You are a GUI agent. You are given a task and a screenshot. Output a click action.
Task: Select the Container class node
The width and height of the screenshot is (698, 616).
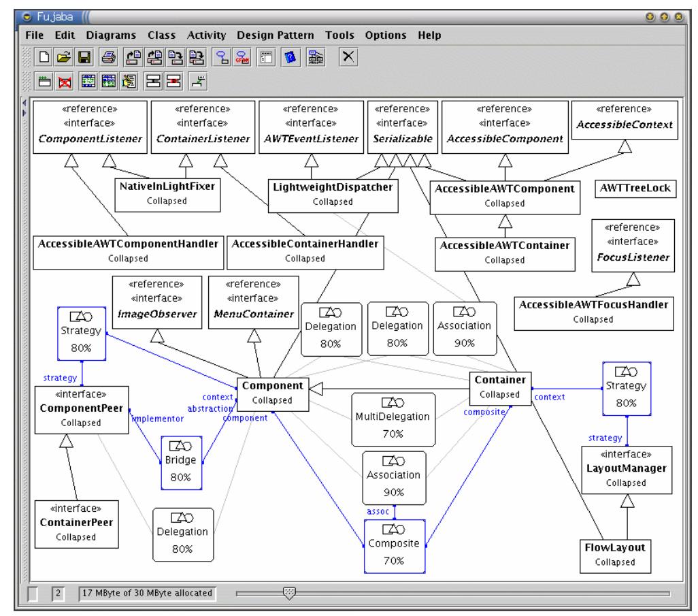(x=500, y=389)
